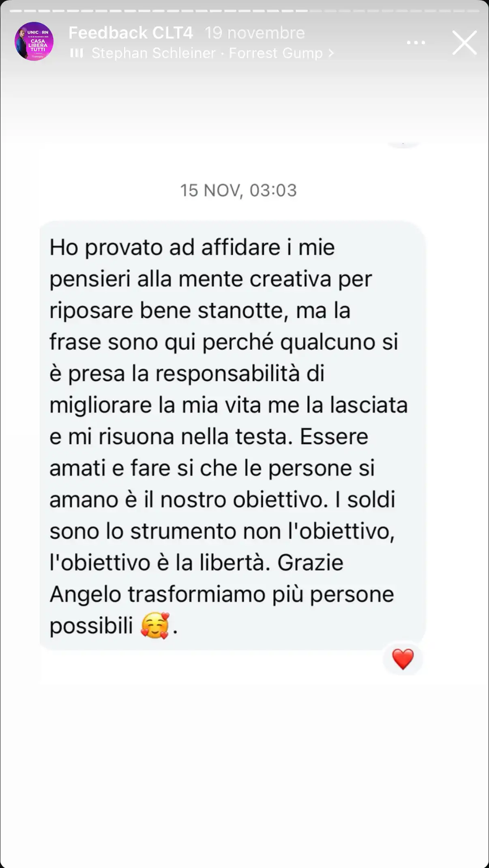The width and height of the screenshot is (489, 868).
Task: Tap the red heart reaction badge
Action: 403,659
